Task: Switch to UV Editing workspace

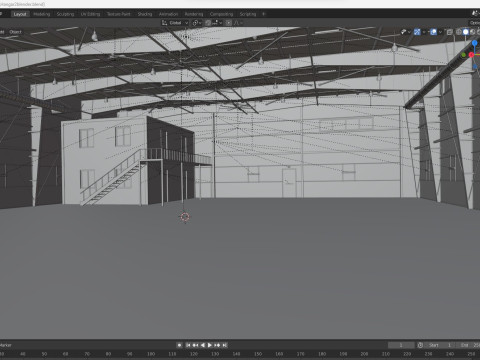Action: [90, 14]
